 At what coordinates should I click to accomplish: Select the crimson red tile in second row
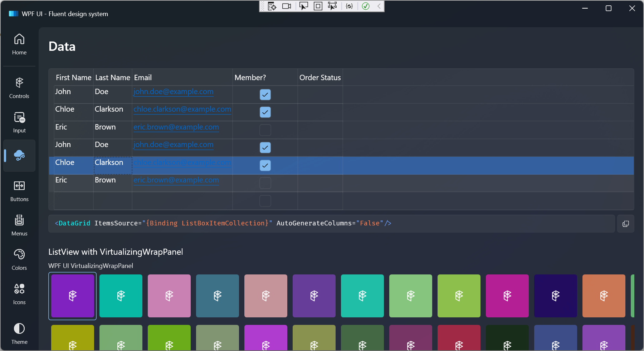click(459, 337)
